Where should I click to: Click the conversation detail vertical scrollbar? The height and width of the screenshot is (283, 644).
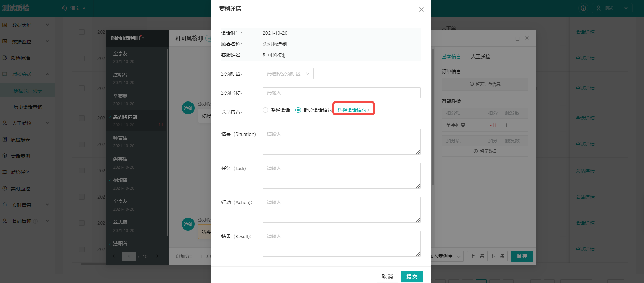click(433, 117)
